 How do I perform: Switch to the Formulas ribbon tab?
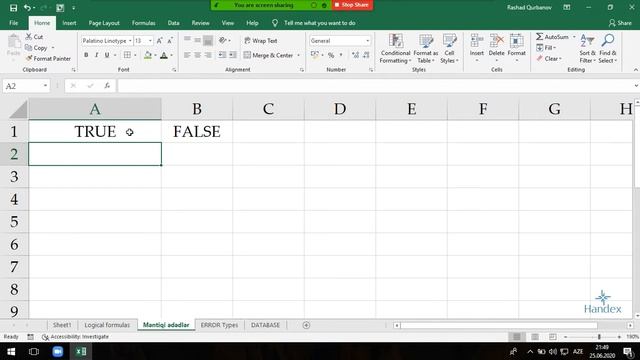143,23
